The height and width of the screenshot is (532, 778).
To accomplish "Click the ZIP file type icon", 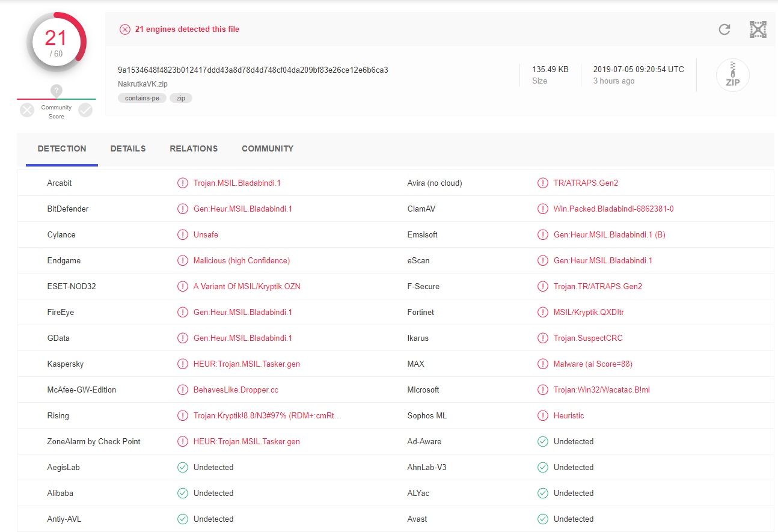I will (733, 75).
